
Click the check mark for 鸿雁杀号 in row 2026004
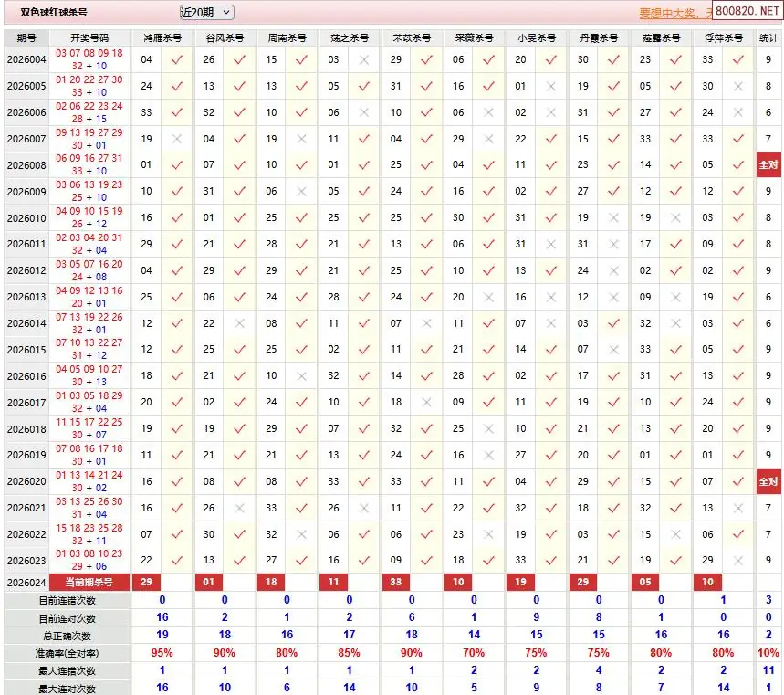[177, 59]
